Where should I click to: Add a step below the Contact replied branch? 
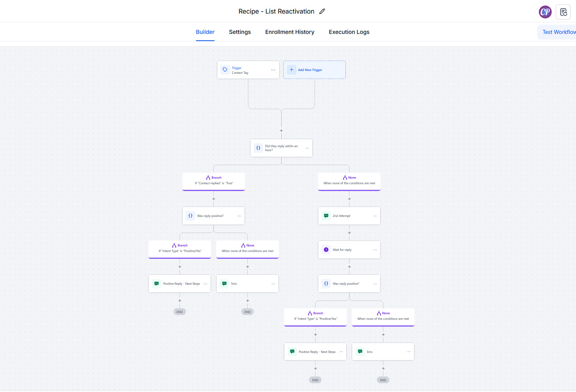pyautogui.click(x=214, y=199)
